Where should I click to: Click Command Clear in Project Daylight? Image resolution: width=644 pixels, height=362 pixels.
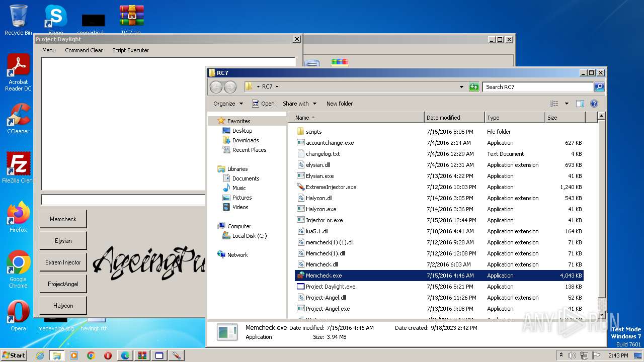point(84,50)
